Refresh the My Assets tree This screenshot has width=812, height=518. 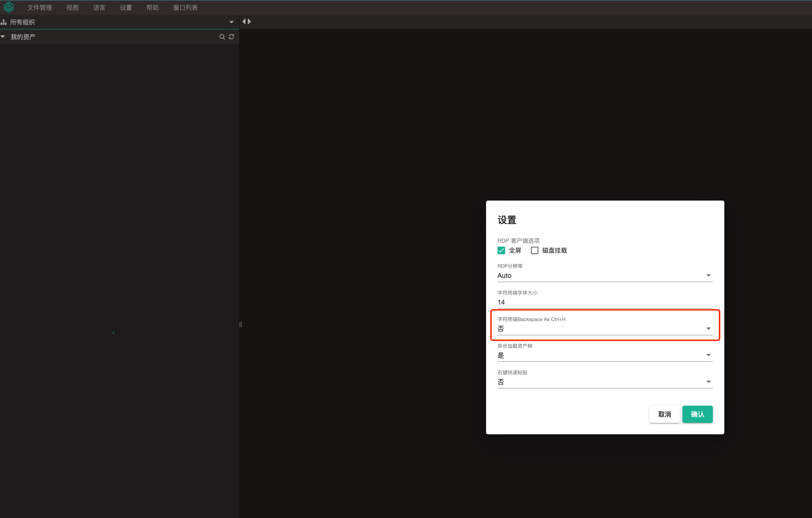click(231, 37)
